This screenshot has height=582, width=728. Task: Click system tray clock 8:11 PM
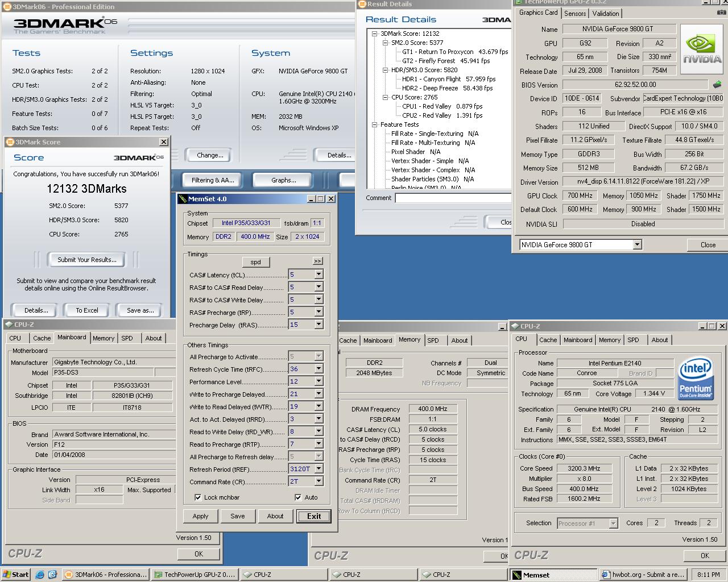708,575
